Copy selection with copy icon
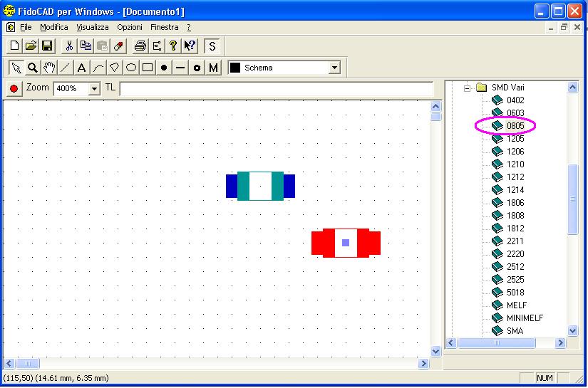588x388 pixels. 86,46
